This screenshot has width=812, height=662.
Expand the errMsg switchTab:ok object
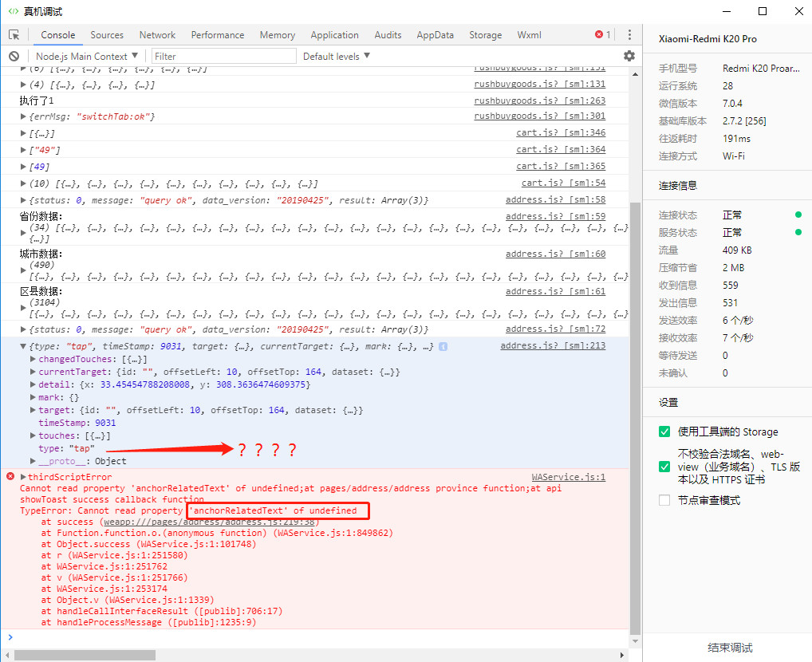coord(23,116)
